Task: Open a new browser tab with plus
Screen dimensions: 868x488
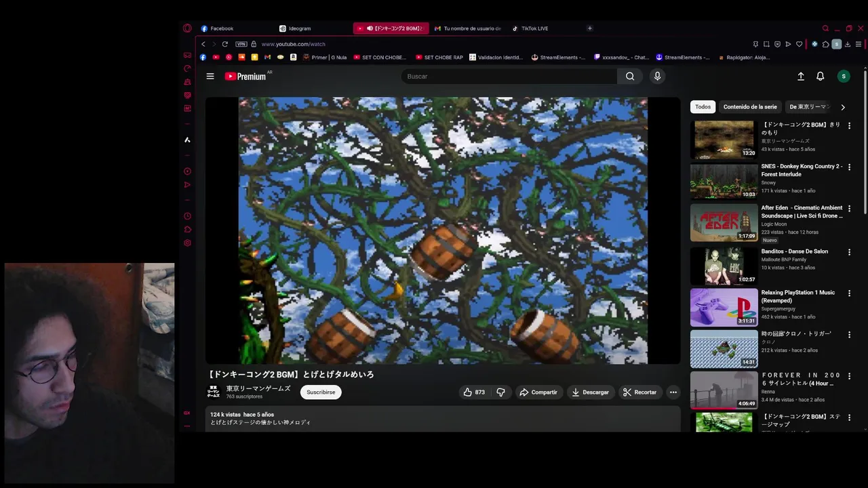Action: [590, 28]
